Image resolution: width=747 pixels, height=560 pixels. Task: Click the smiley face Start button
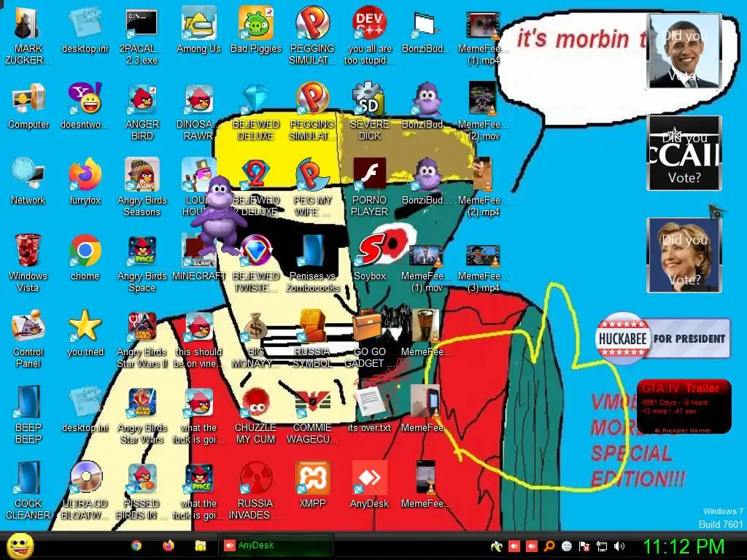click(20, 545)
